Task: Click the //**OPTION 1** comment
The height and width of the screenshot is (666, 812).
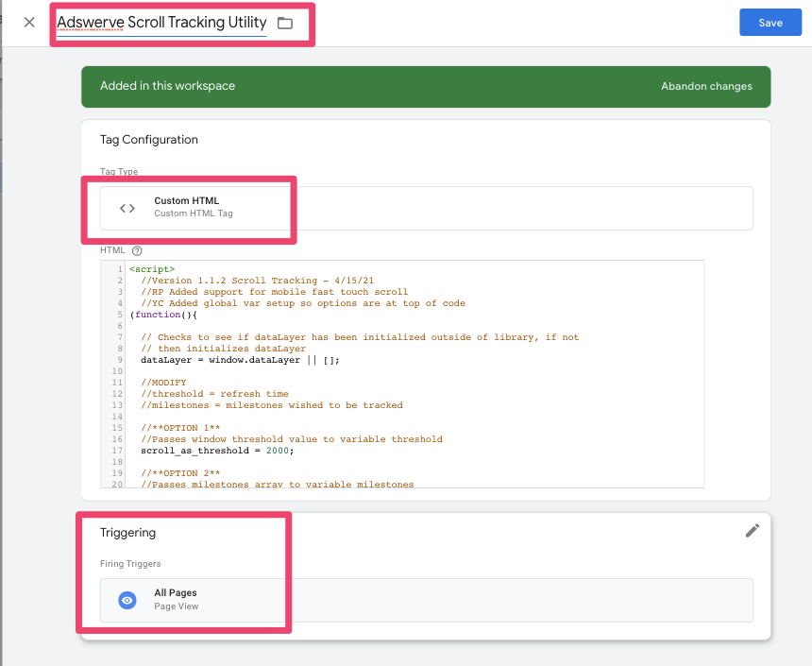Action: tap(180, 428)
